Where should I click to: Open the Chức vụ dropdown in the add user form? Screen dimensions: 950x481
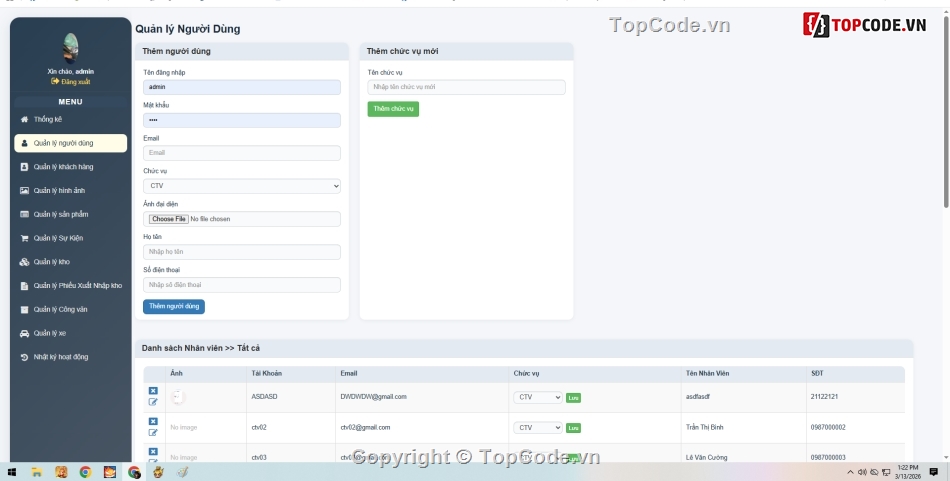tap(242, 186)
